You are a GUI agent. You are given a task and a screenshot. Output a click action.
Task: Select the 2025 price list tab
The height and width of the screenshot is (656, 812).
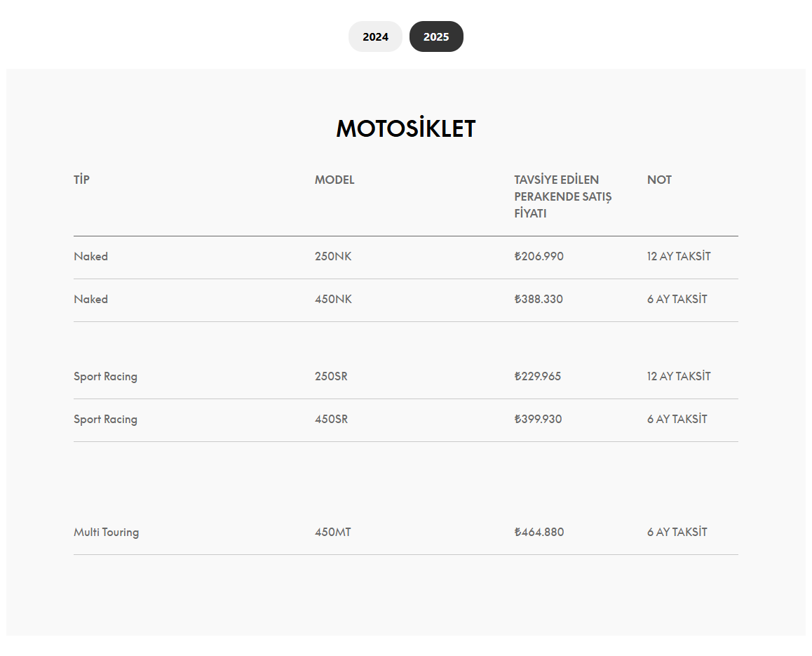point(436,36)
